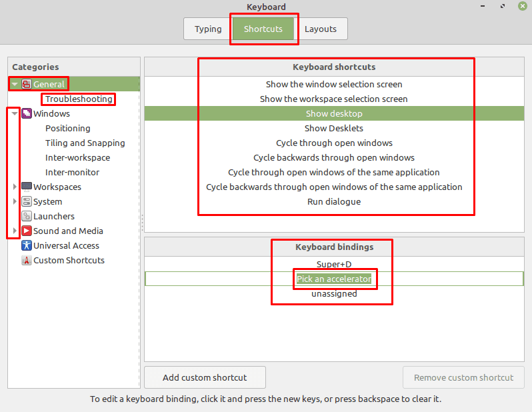Click the 'Pick an accelerator' binding field
Screen dimensions: 532x412
tap(334, 279)
